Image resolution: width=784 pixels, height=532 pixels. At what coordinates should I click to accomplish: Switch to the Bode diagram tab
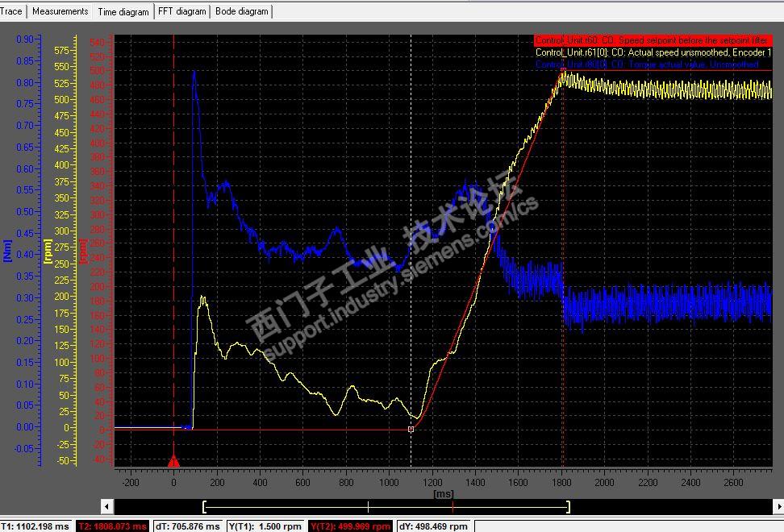pos(241,11)
